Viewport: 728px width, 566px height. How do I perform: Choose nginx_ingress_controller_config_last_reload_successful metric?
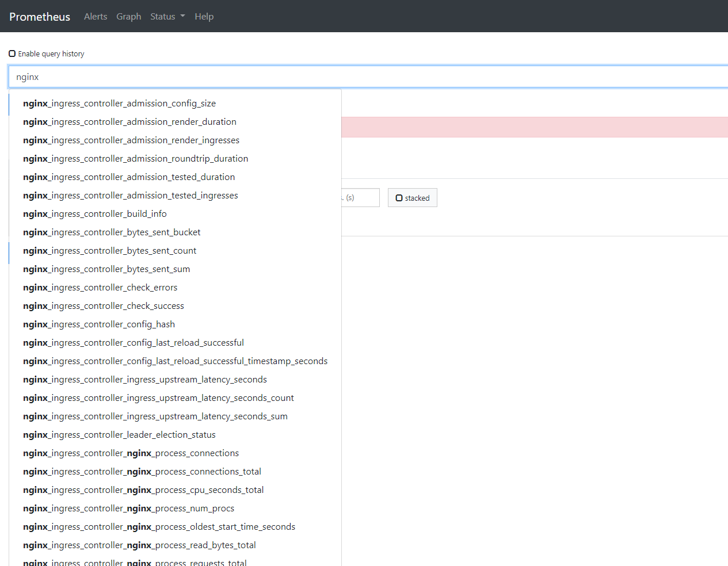click(176, 343)
